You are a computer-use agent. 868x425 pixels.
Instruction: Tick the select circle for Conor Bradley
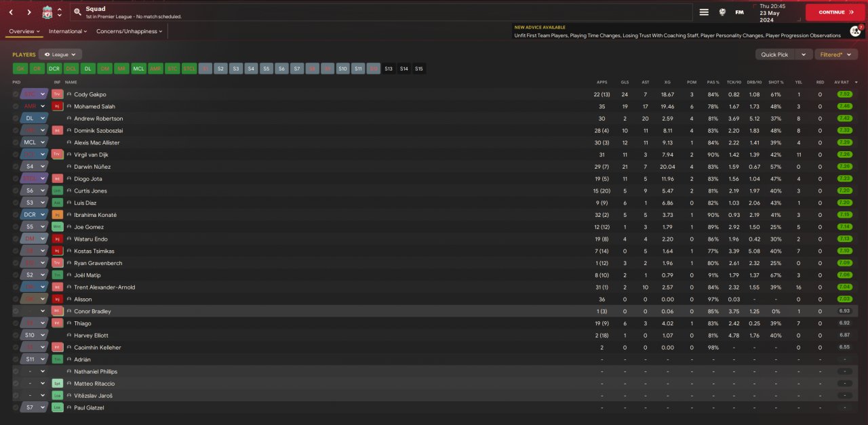tap(16, 311)
